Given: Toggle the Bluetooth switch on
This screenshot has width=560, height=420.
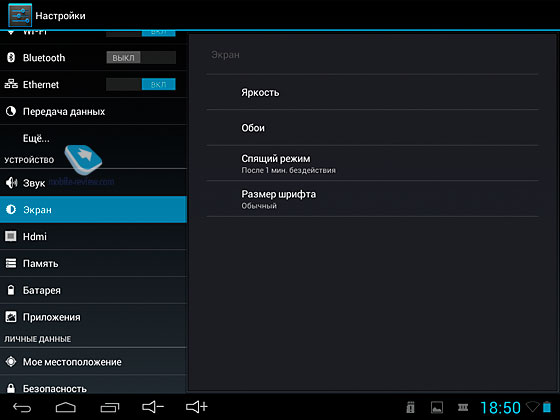Looking at the screenshot, I should click(x=141, y=58).
